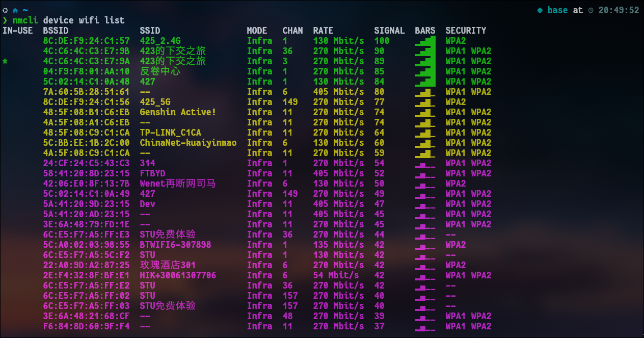This screenshot has width=644, height=338.
Task: Click the SECURITY column header
Action: pos(466,31)
